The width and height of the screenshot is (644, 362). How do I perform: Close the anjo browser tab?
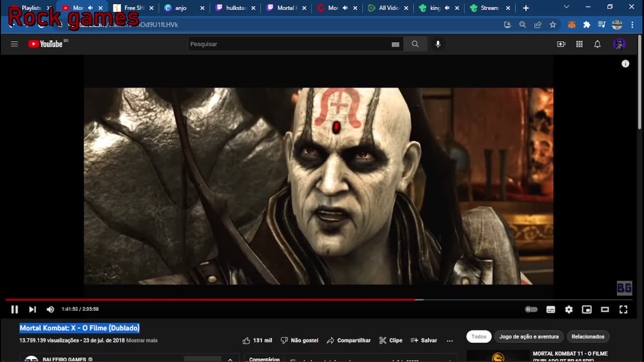[202, 8]
